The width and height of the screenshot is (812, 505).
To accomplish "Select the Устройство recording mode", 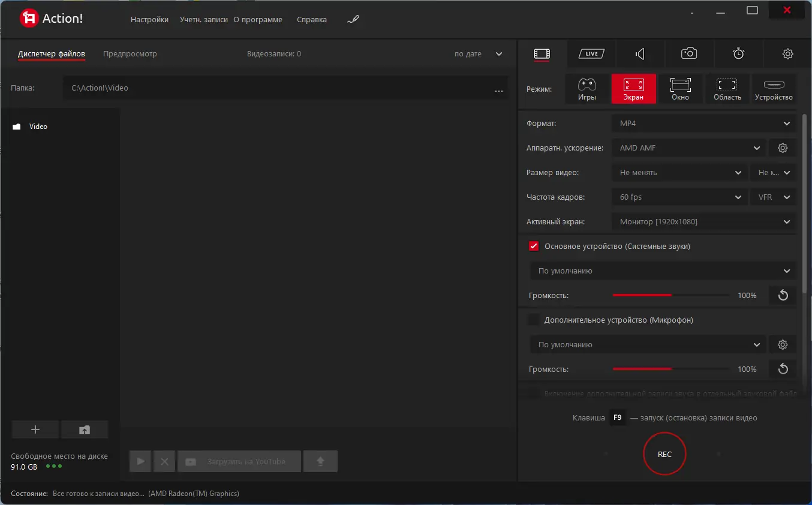I will pyautogui.click(x=774, y=89).
